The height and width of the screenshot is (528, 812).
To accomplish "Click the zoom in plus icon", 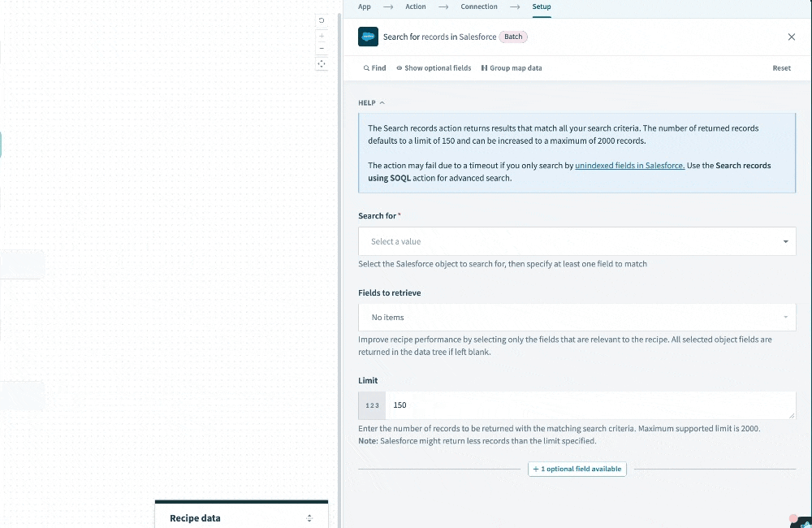I will click(322, 35).
